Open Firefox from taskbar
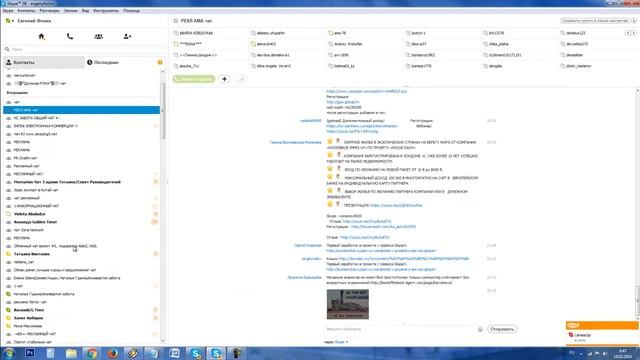640x360 pixels. [113, 353]
